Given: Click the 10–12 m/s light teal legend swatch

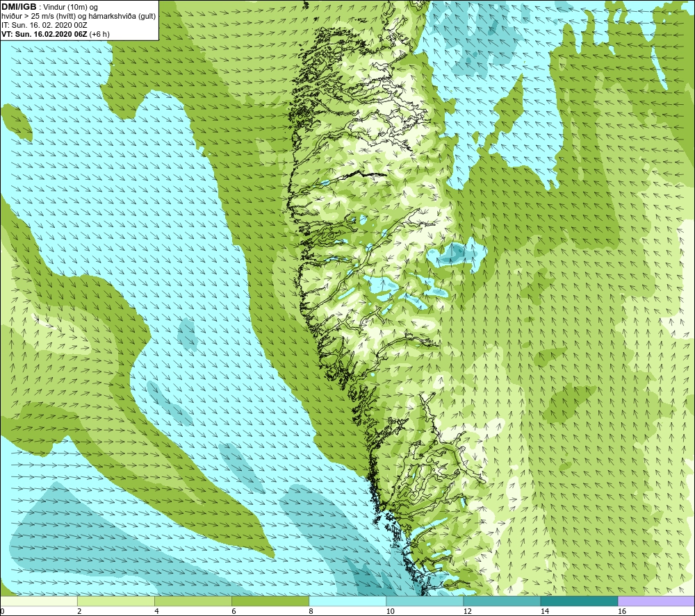Looking at the screenshot, I should tap(424, 601).
